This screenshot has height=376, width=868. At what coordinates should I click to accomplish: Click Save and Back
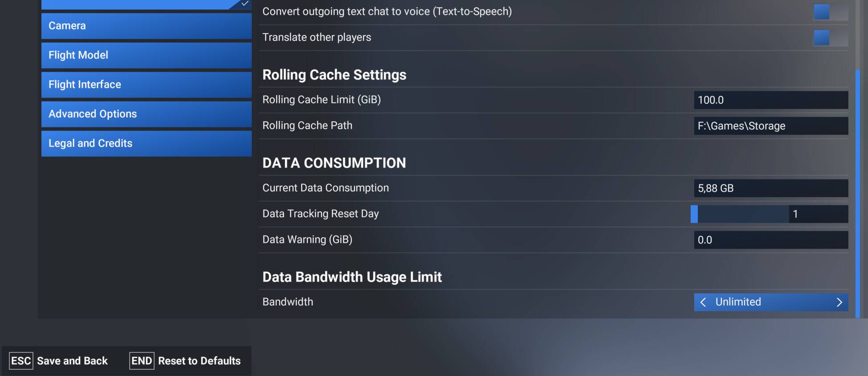pos(59,361)
